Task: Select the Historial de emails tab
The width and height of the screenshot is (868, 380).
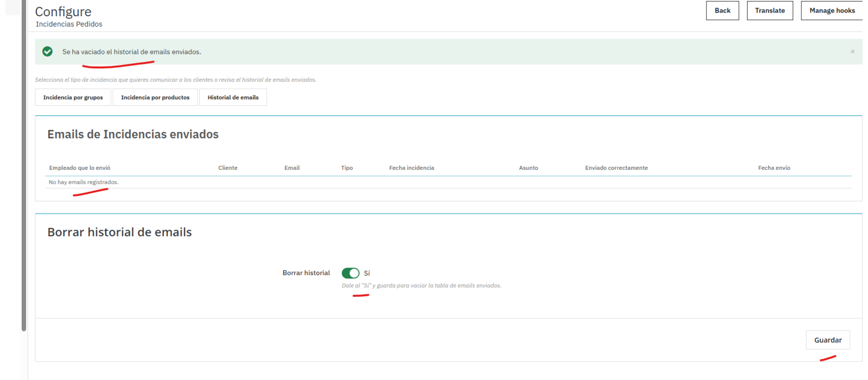Action: click(233, 97)
